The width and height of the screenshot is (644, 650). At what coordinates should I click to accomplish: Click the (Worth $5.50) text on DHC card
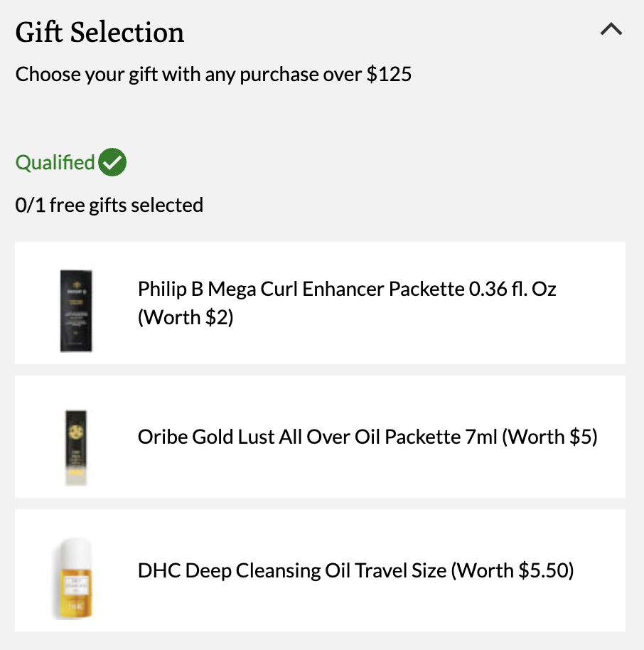[x=512, y=570]
